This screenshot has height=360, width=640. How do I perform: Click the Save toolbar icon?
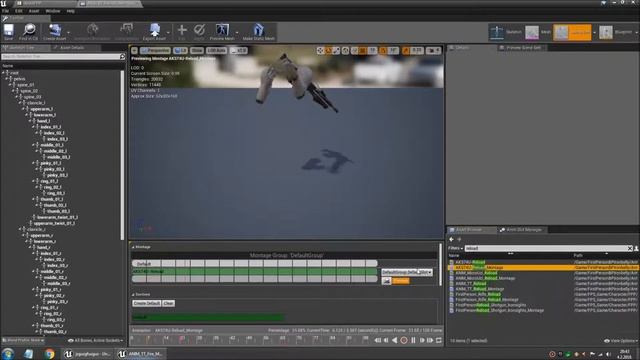point(9,31)
